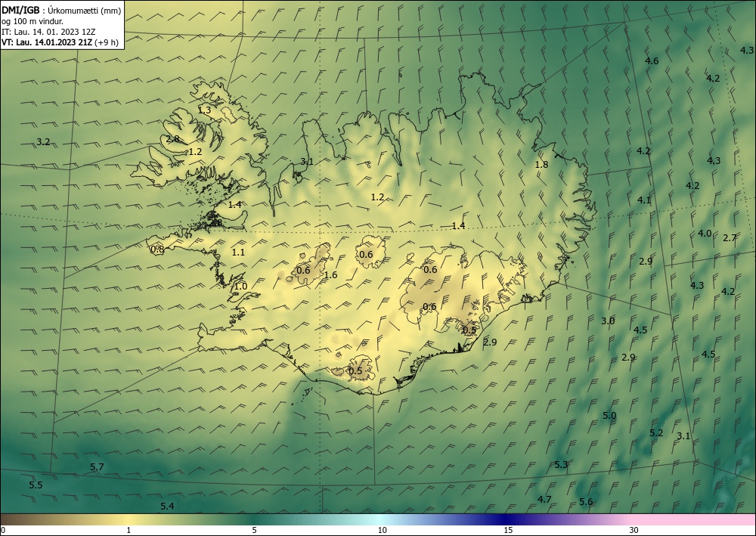This screenshot has height=536, width=756.
Task: Click the 5.0 value over the southeast sea
Action: (x=609, y=416)
